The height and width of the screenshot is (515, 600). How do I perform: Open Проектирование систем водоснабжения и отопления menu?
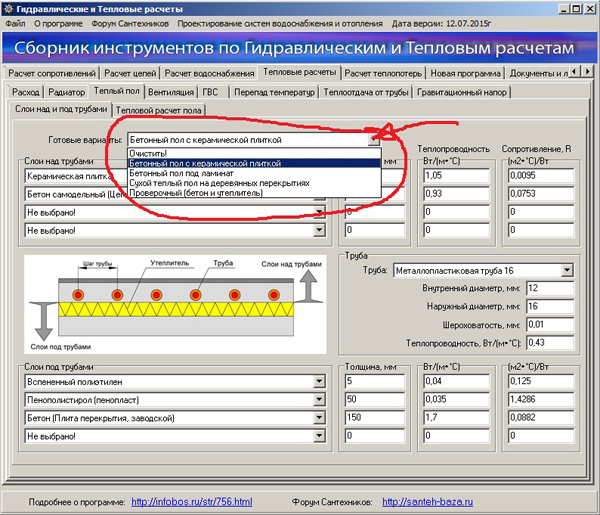pos(280,24)
